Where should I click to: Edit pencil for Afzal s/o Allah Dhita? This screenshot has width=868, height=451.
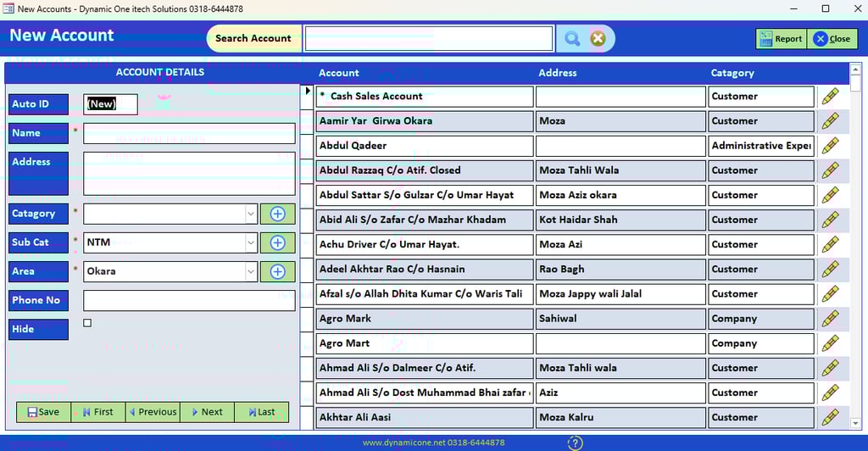[x=831, y=294]
